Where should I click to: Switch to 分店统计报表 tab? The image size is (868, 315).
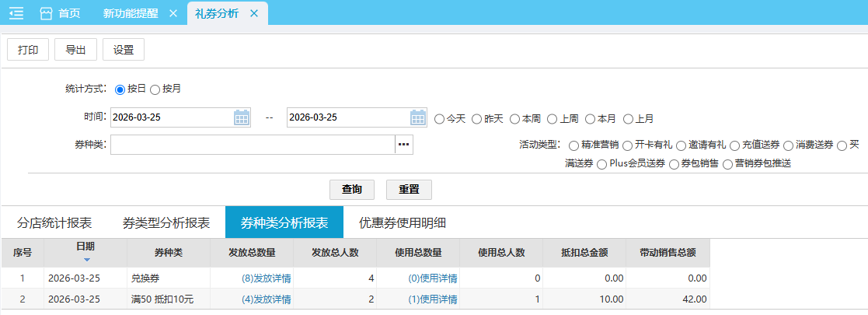tap(54, 222)
